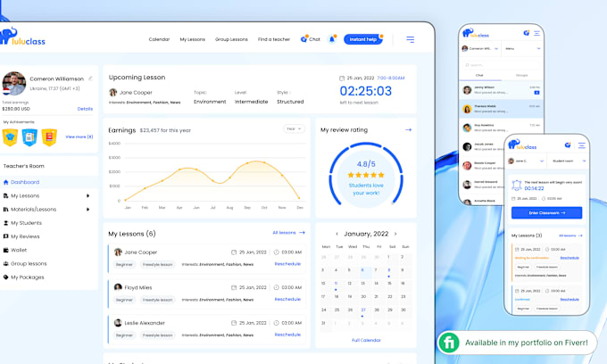Open Jenny Wilson chat in phone mockup

point(501,90)
